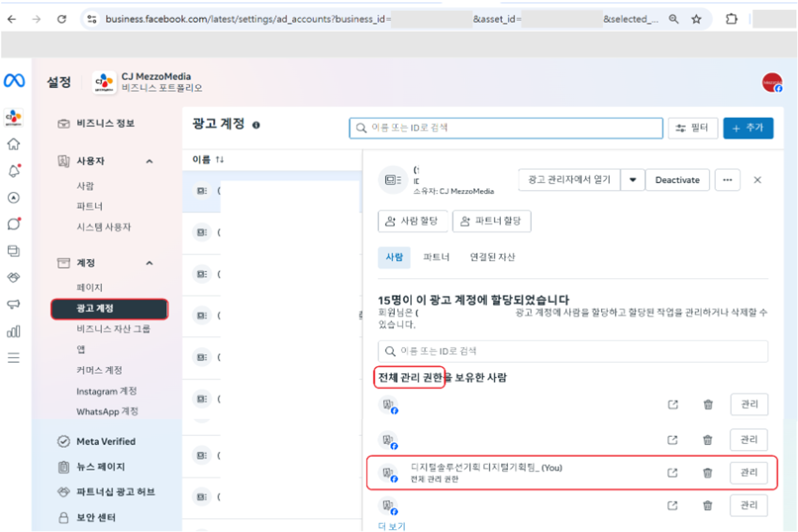Click the 파트너 할당 button
Image resolution: width=798 pixels, height=532 pixels.
click(492, 221)
